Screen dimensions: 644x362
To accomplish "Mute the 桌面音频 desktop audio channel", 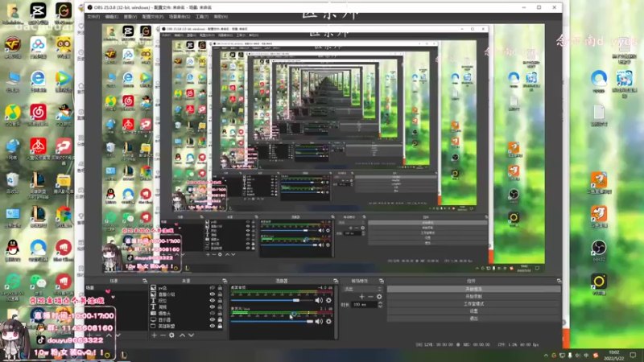I will pyautogui.click(x=319, y=300).
